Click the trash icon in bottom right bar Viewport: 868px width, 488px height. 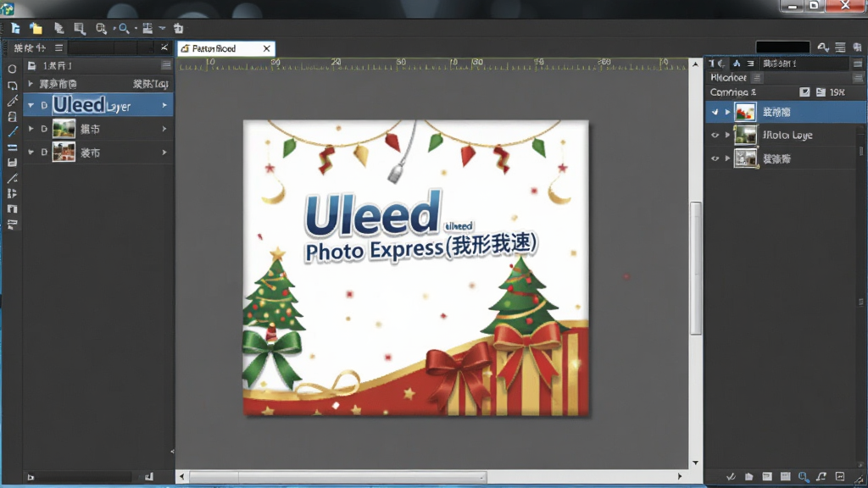(748, 476)
